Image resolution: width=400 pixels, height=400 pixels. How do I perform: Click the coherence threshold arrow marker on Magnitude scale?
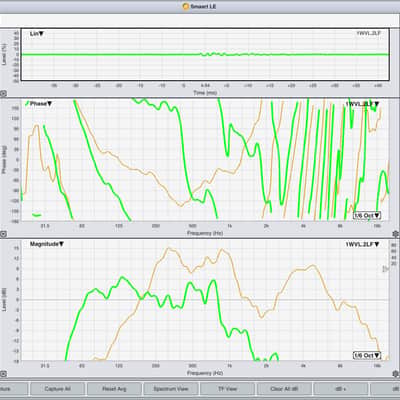click(385, 269)
